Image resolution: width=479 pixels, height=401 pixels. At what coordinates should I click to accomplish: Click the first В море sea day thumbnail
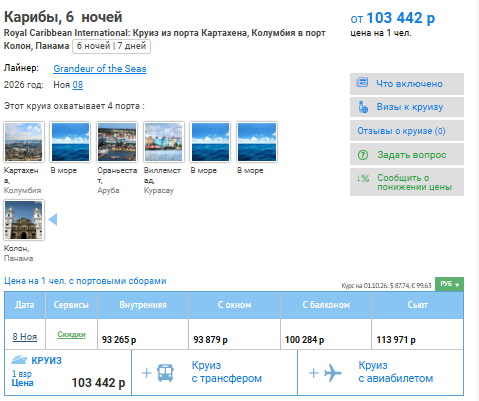(x=70, y=142)
